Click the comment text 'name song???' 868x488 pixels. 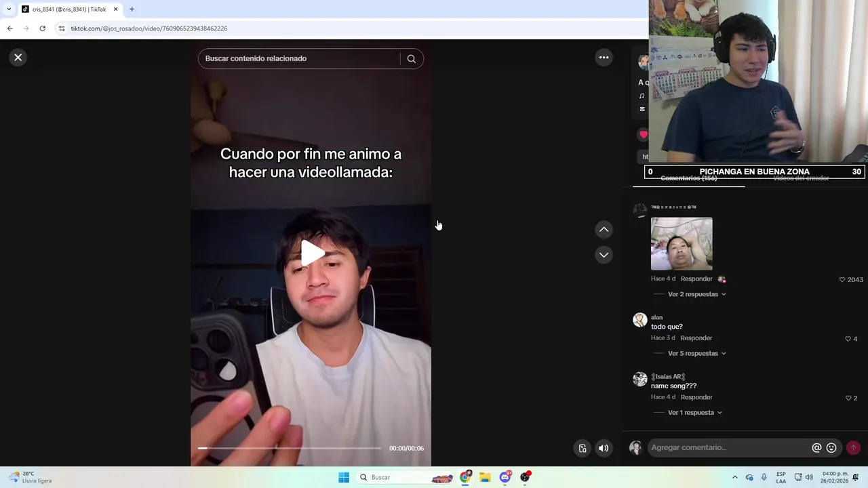(673, 386)
